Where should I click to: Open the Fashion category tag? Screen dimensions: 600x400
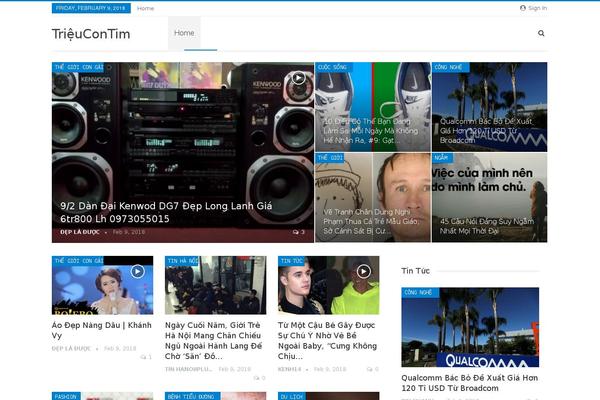coord(66,396)
